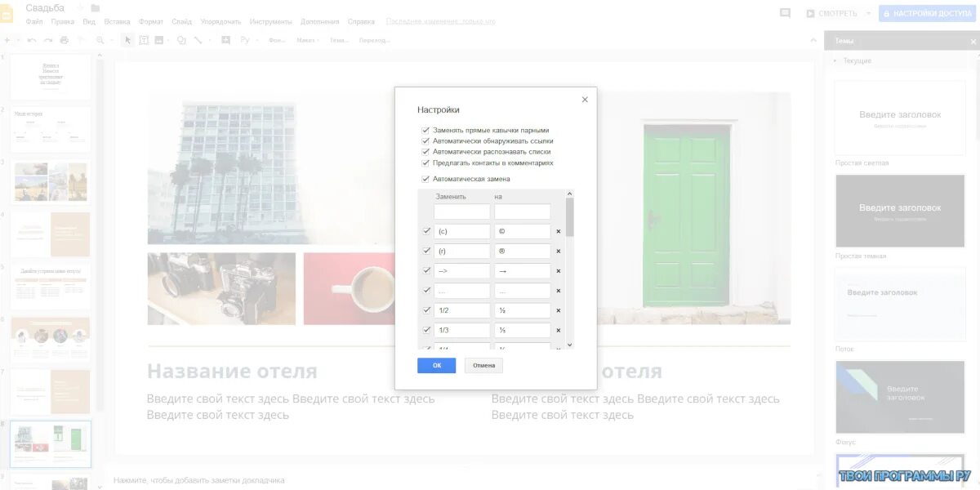Delete the (r) replacement row
Screen dimensions: 980x490
coord(559,251)
